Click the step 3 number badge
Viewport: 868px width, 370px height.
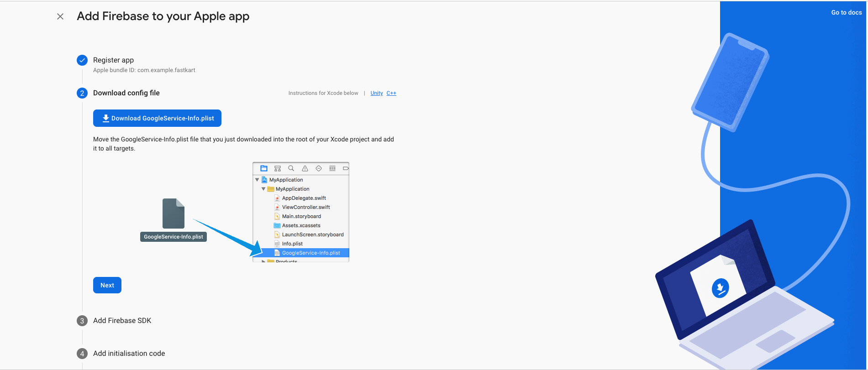(82, 321)
